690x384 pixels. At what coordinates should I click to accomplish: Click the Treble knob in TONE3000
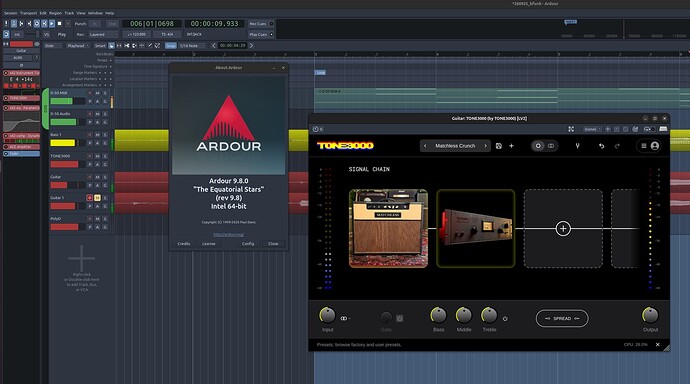pyautogui.click(x=489, y=315)
